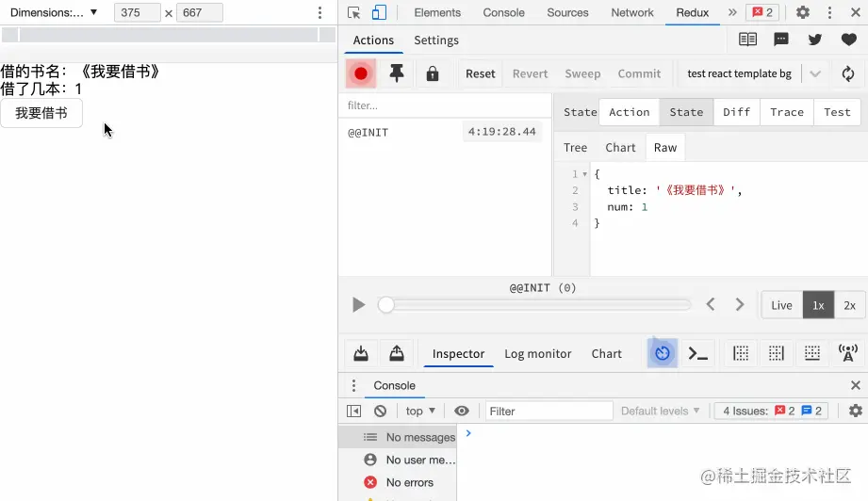The height and width of the screenshot is (501, 868).
Task: Click the Reset button
Action: tap(480, 73)
